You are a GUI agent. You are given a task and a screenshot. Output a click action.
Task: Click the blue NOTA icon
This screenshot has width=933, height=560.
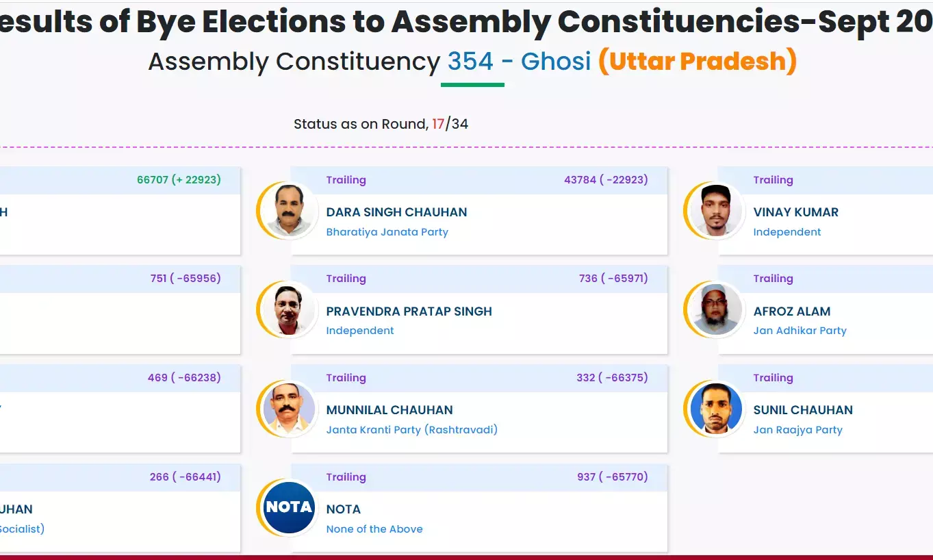click(x=288, y=507)
